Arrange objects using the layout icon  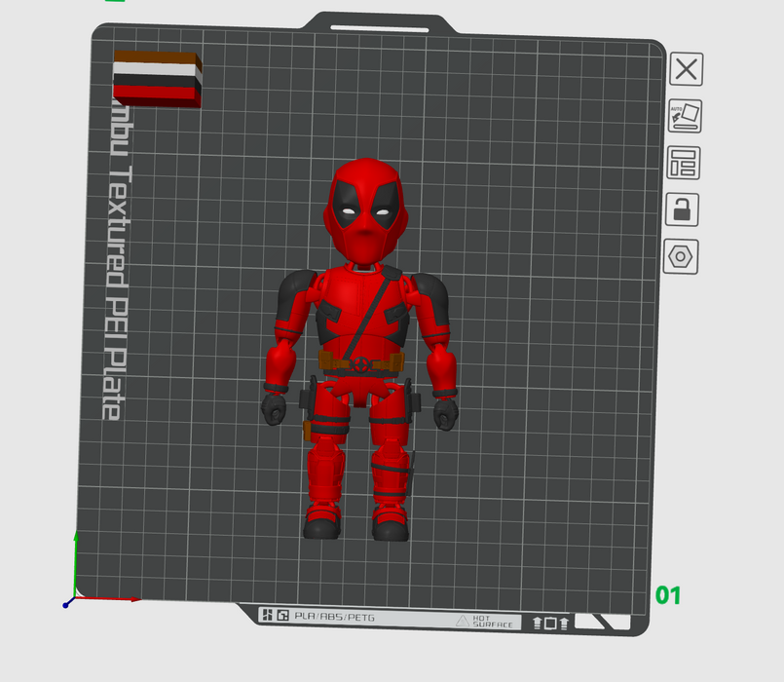coord(685,163)
